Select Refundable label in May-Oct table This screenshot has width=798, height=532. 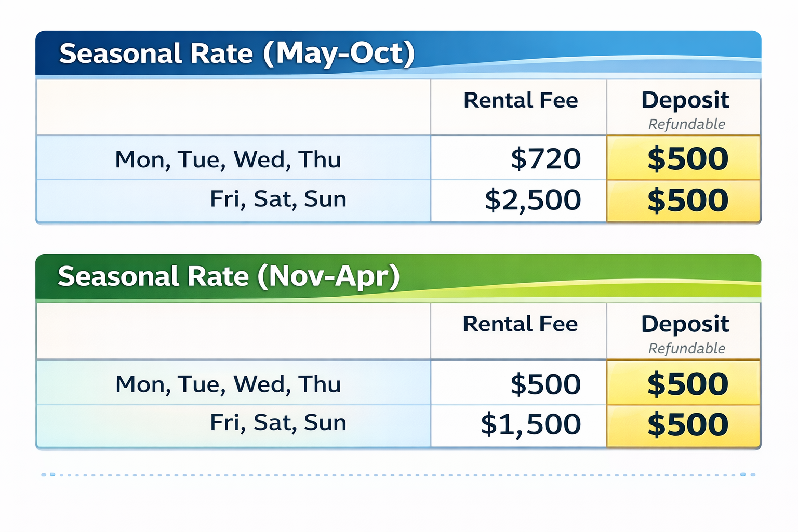tap(686, 124)
